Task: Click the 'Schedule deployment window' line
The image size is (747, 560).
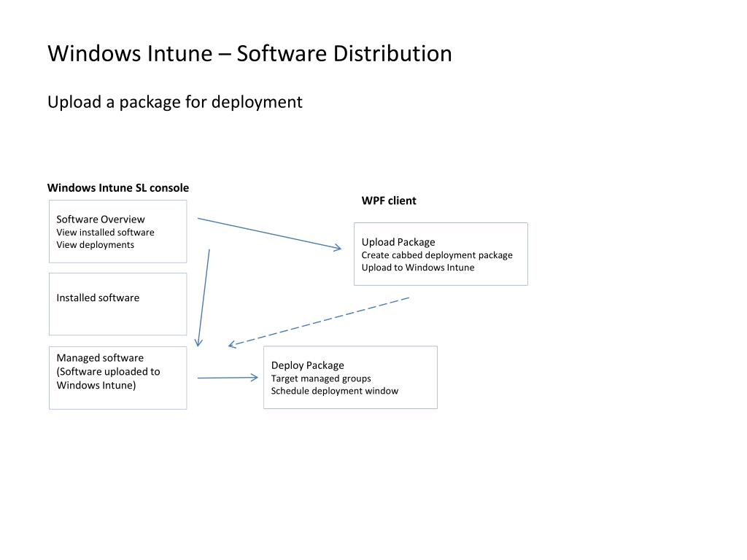Action: tap(334, 391)
